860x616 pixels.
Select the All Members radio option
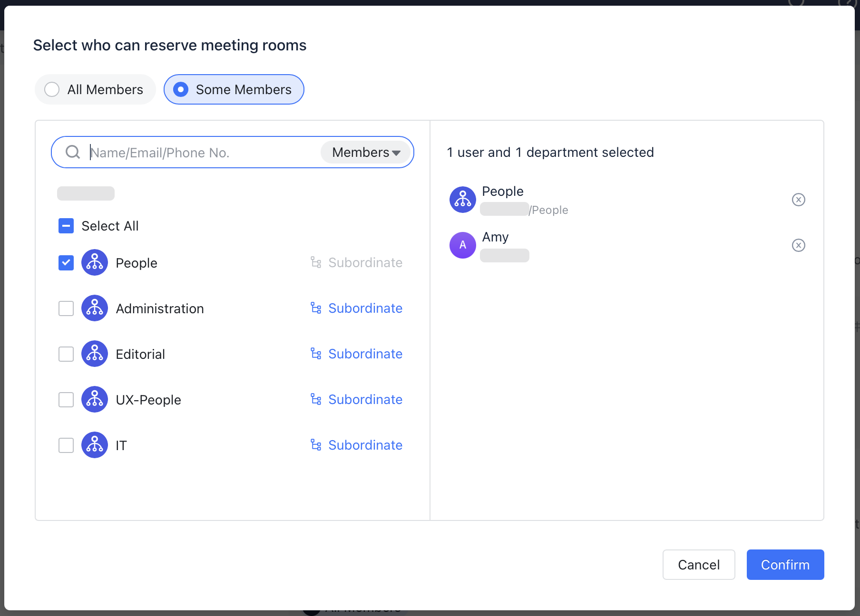(52, 89)
